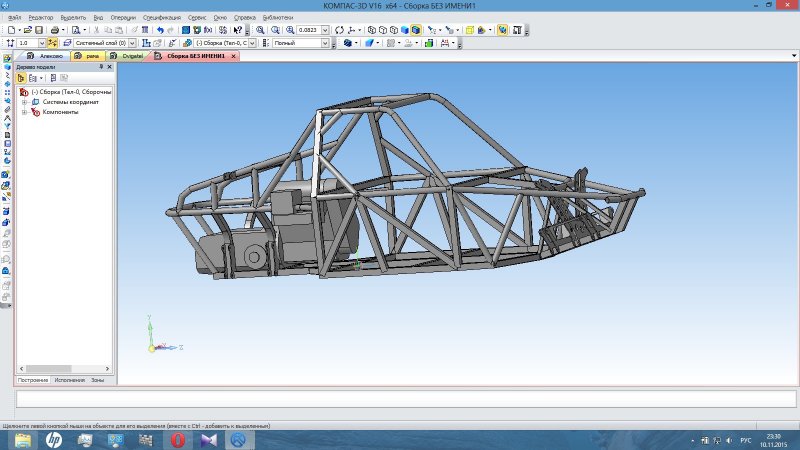Expand the Системы координат tree node
Viewport: 800px width, 450px height.
pos(24,102)
